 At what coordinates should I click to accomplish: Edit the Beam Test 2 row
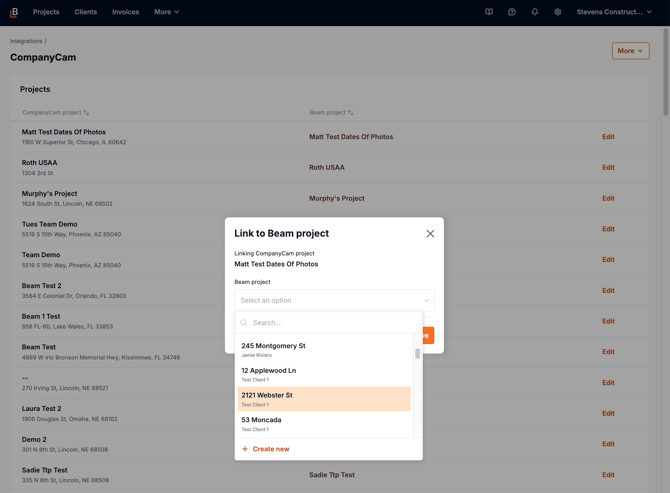608,291
